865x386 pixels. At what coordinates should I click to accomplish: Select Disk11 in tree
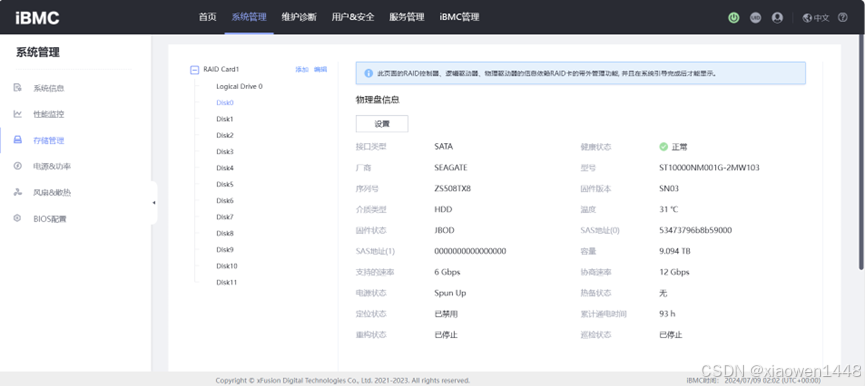pos(227,282)
